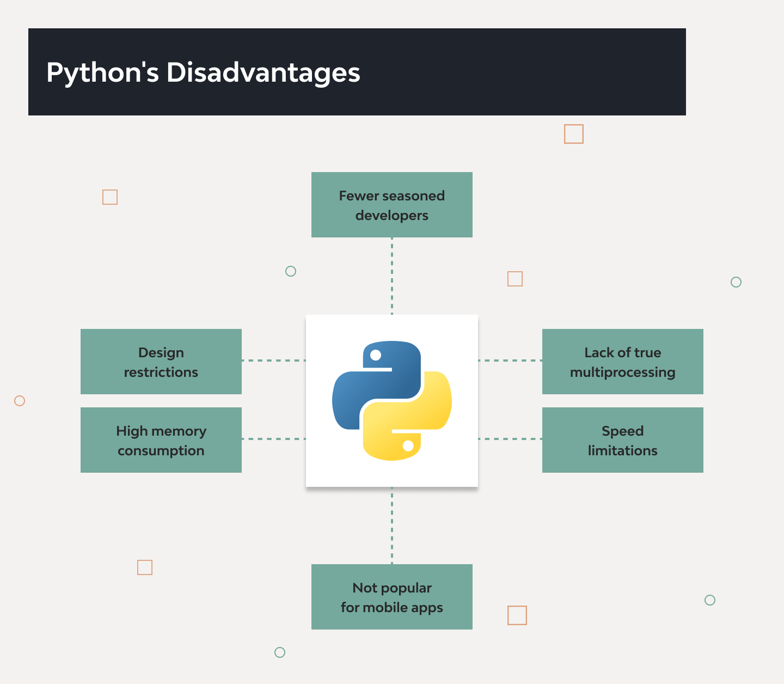784x684 pixels.
Task: Click the 'Design restrictions' box
Action: (x=161, y=362)
